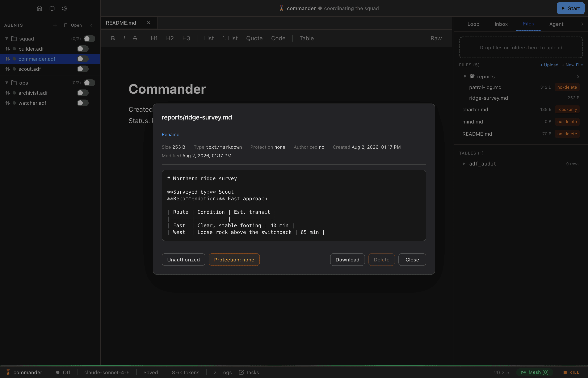Switch to the Loop tab
The image size is (588, 378).
point(473,24)
